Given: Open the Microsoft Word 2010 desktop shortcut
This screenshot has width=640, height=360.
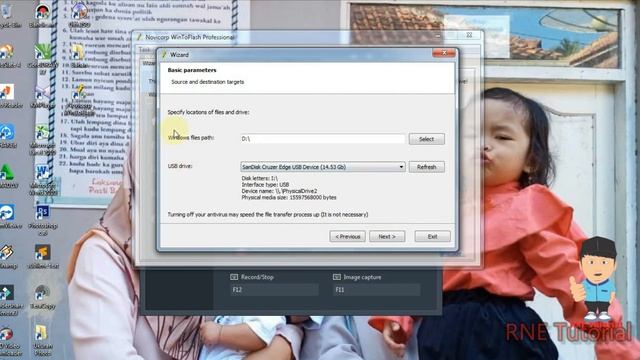Looking at the screenshot, I should 42,180.
